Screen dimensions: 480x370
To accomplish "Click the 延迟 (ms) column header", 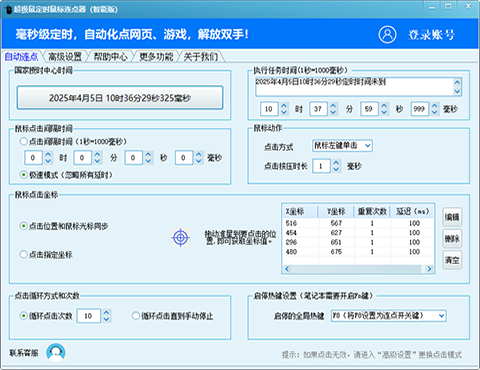I will click(412, 211).
